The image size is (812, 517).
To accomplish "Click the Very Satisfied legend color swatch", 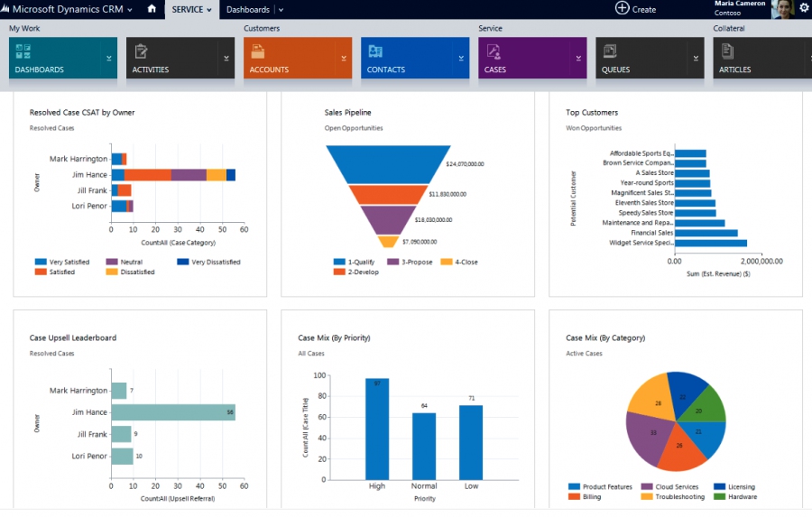I will click(x=41, y=263).
